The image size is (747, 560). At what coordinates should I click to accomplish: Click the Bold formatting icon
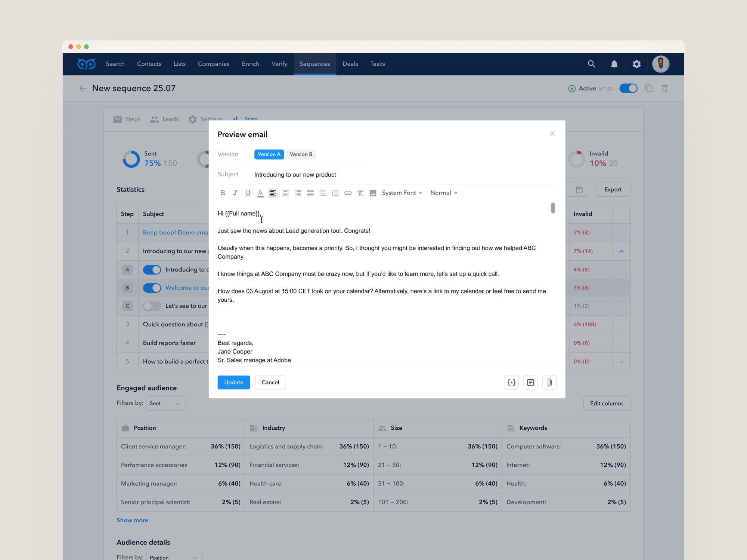(x=223, y=193)
